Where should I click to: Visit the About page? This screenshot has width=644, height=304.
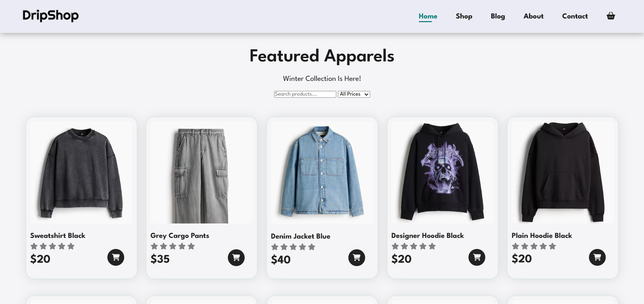click(x=533, y=16)
